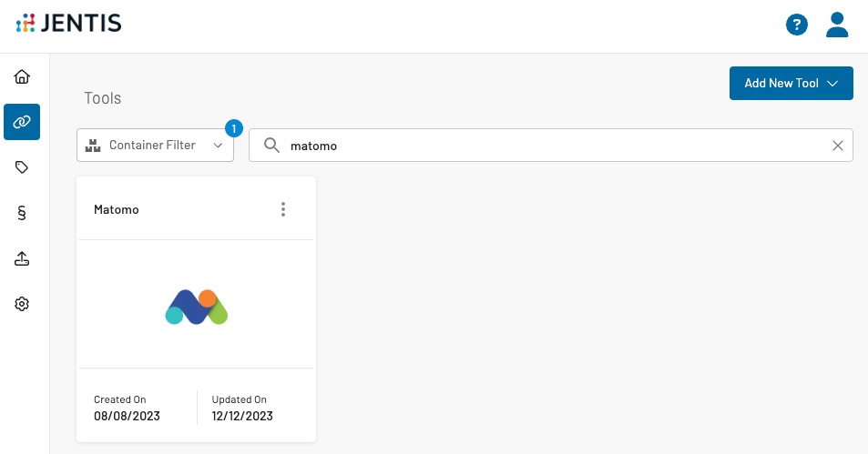Screen dimensions: 868x454
Task: Select the tools link icon in sidebar
Action: pos(22,121)
